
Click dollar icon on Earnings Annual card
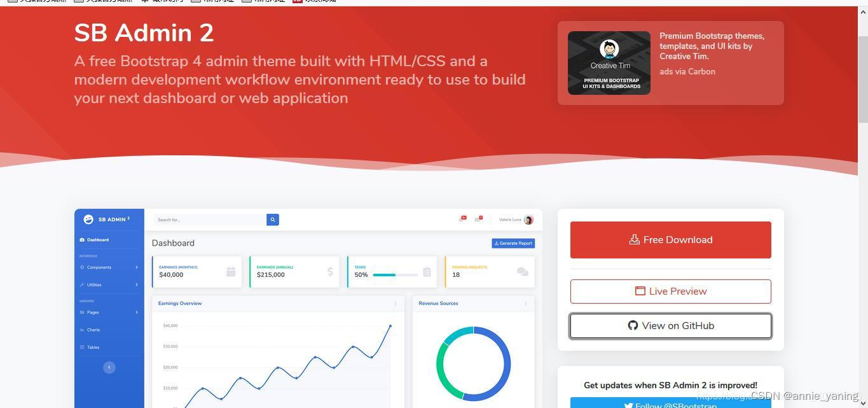click(330, 272)
